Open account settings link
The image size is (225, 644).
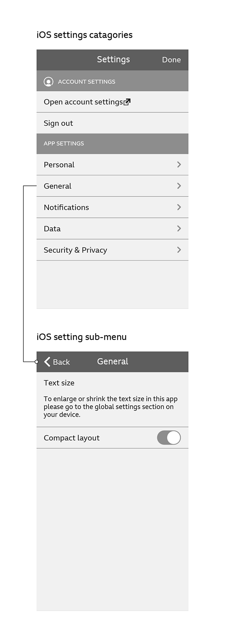pyautogui.click(x=83, y=102)
